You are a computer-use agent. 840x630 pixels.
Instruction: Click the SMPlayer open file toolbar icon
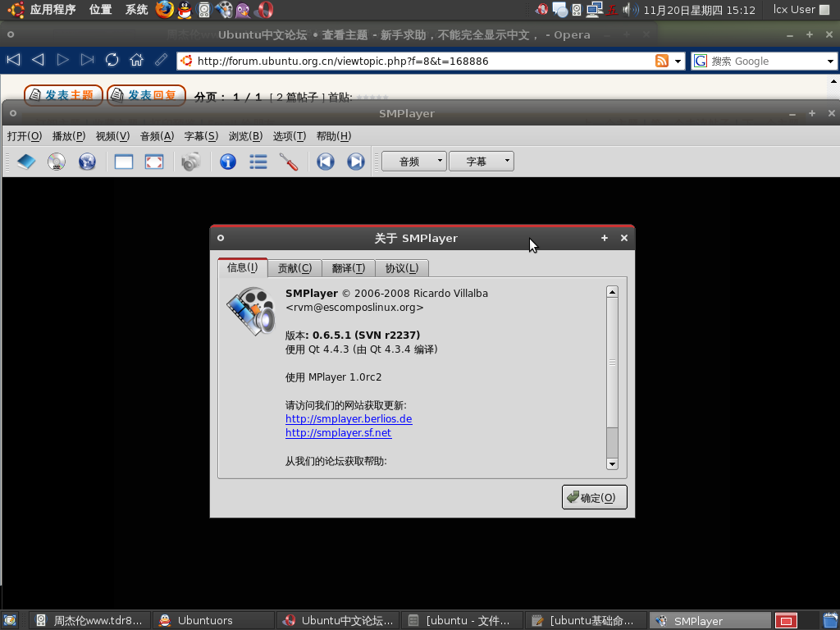[x=26, y=162]
